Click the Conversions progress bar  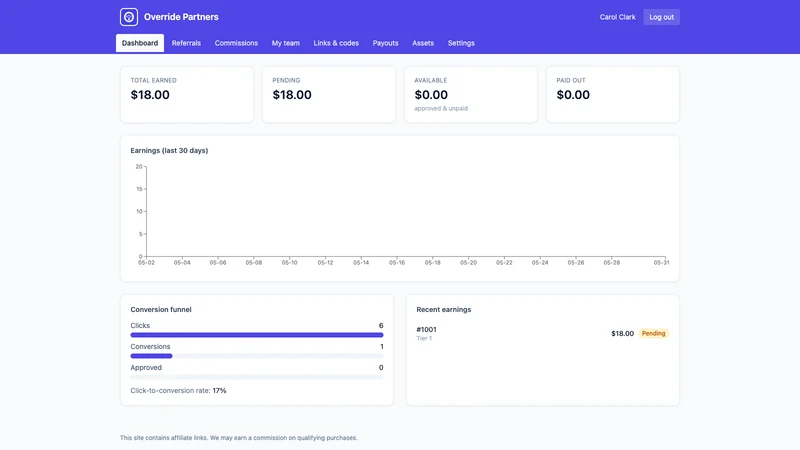(257, 356)
